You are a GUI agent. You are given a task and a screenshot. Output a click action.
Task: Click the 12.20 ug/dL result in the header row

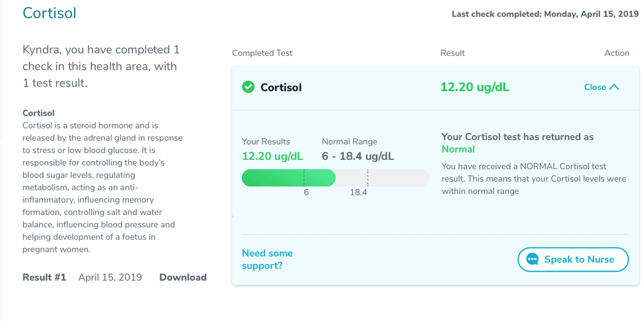(x=475, y=87)
